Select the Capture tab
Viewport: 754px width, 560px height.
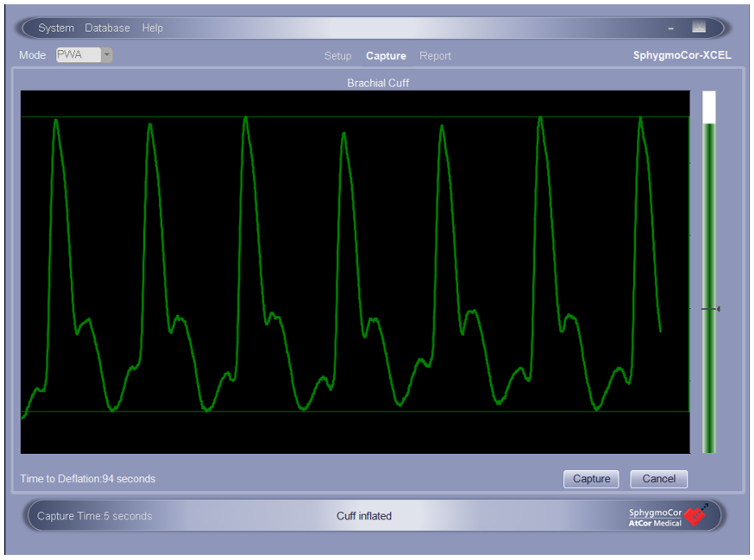coord(386,56)
